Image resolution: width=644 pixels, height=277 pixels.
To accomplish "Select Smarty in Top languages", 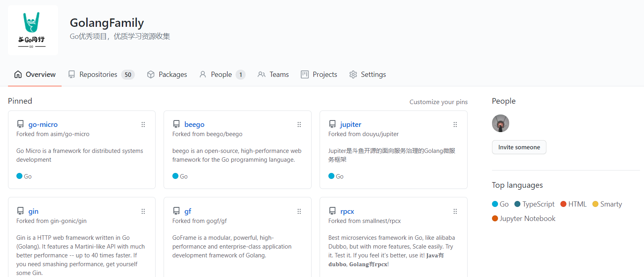I will pos(607,204).
